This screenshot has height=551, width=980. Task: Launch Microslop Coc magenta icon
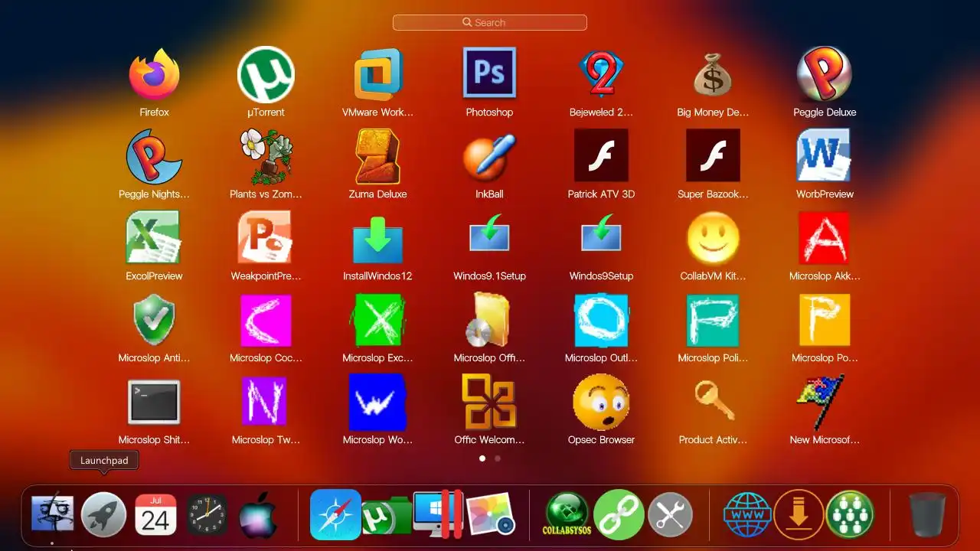click(266, 321)
